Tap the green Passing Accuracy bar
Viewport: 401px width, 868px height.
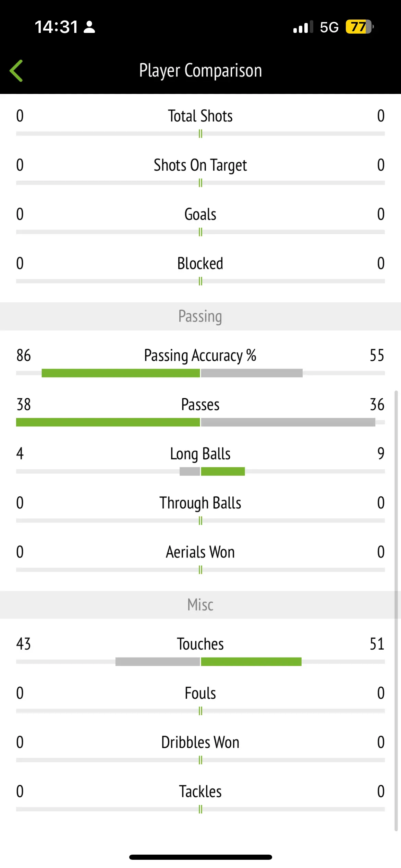click(121, 373)
